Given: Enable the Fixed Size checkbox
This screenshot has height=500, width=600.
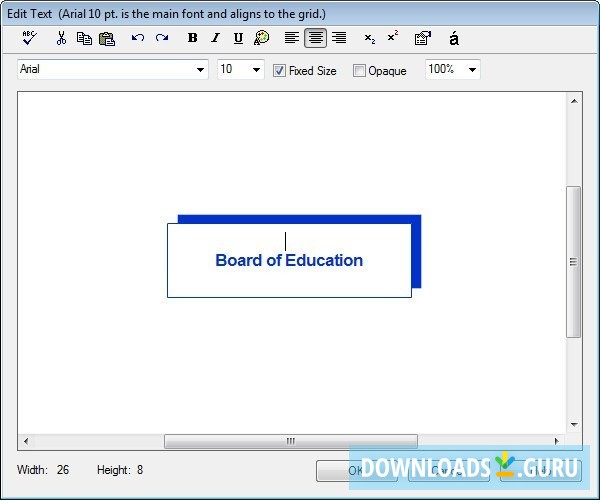Looking at the screenshot, I should (x=279, y=70).
